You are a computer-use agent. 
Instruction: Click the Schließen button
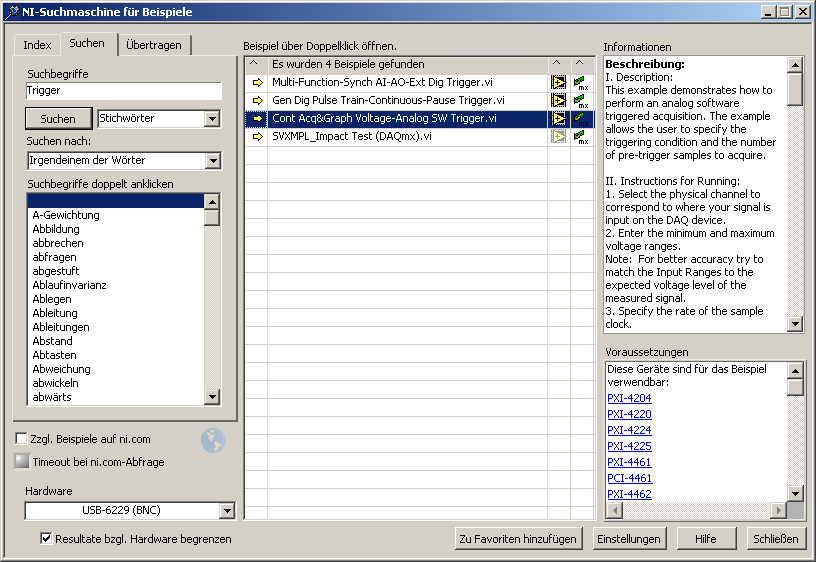(x=776, y=539)
